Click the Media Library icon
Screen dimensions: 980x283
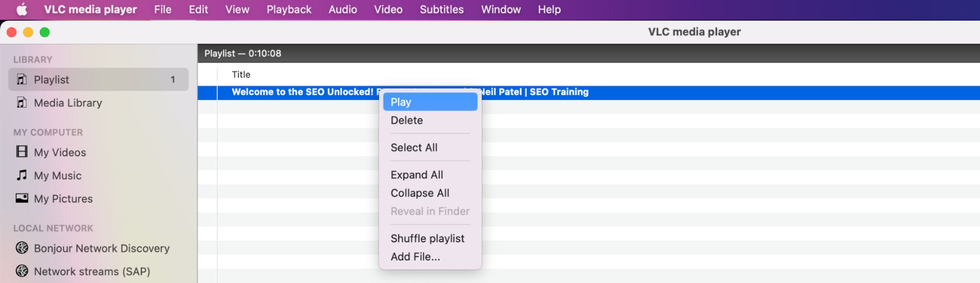[x=22, y=102]
